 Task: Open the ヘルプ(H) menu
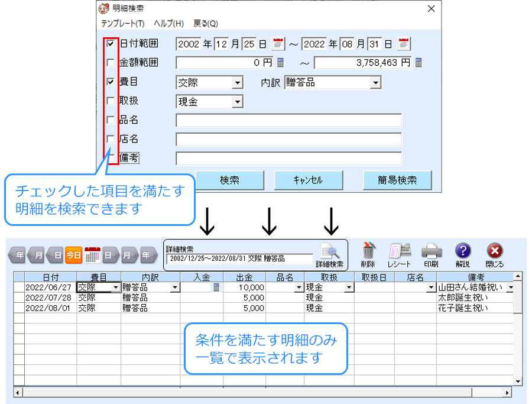point(168,24)
